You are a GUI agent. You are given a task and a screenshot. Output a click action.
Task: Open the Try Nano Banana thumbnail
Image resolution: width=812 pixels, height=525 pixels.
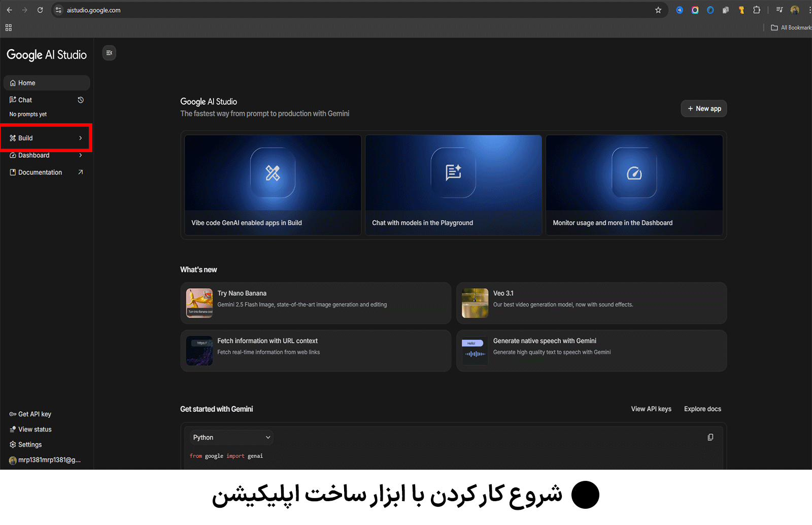click(199, 303)
